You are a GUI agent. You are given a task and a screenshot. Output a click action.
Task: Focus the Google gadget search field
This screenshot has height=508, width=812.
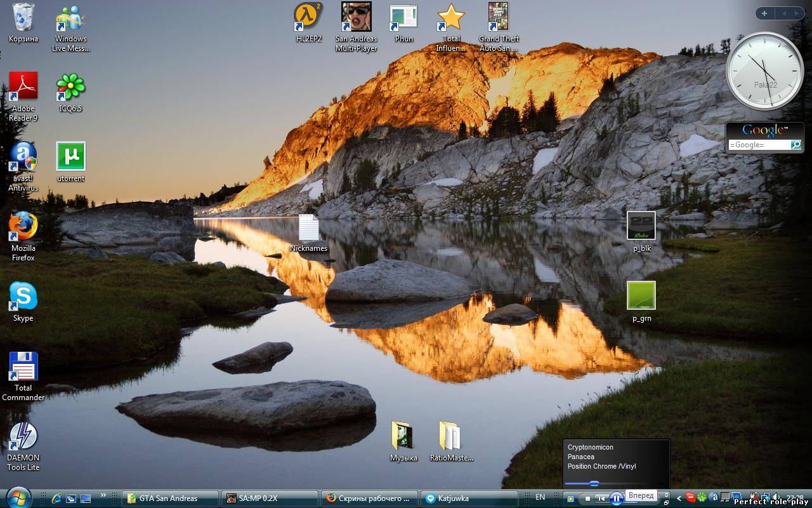point(759,145)
